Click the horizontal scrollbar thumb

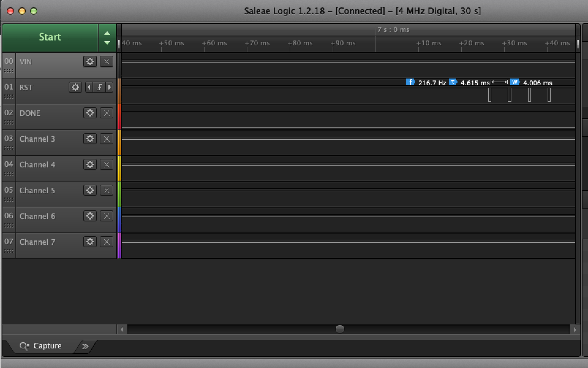[x=340, y=329]
